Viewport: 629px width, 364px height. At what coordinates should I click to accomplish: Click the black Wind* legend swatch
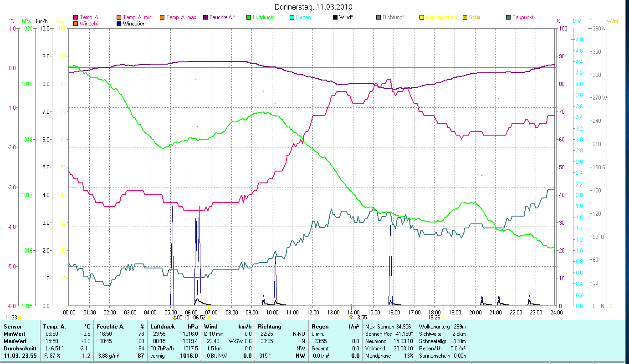tap(335, 17)
